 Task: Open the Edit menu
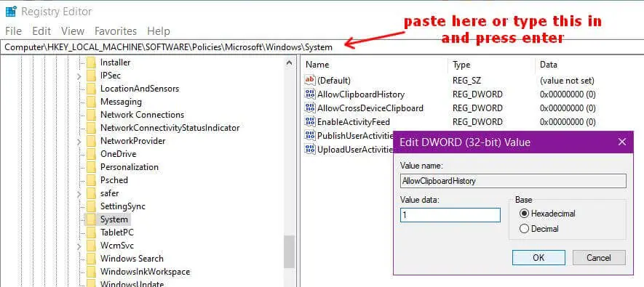point(41,31)
